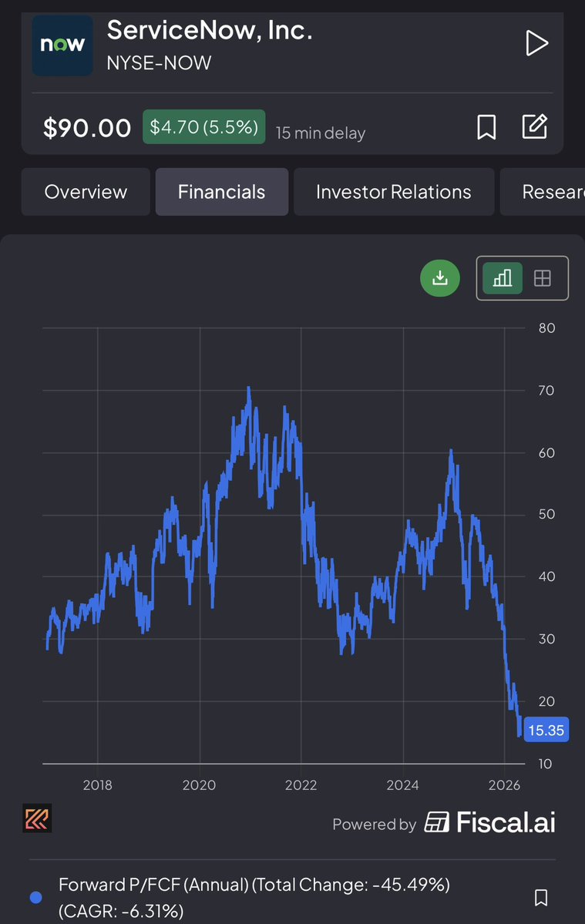This screenshot has height=924, width=585.
Task: Switch to bar chart view
Action: point(503,278)
